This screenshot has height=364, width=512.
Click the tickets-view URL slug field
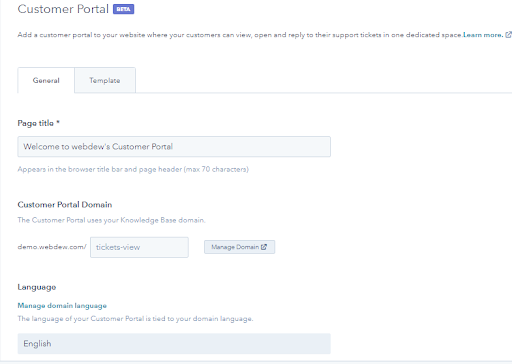click(x=139, y=247)
